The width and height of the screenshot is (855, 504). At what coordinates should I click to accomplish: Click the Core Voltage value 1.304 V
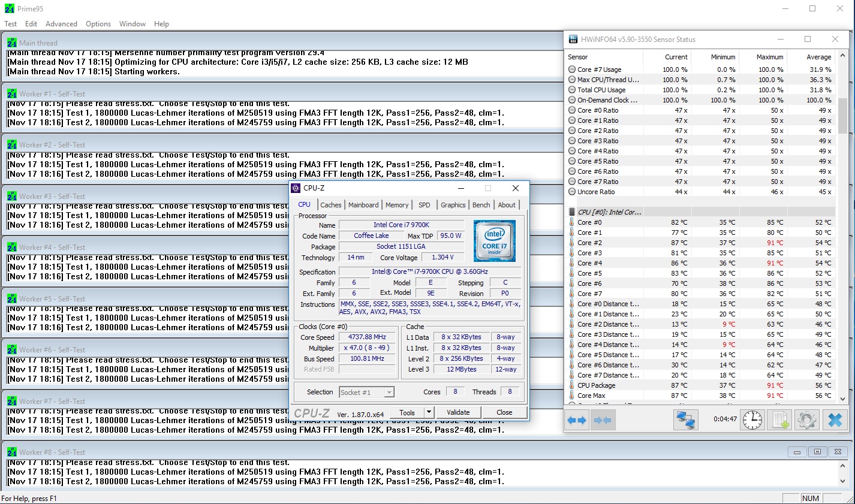(x=442, y=257)
